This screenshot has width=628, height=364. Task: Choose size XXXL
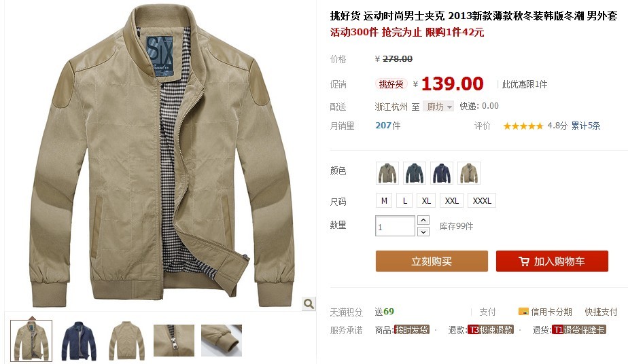pos(482,201)
